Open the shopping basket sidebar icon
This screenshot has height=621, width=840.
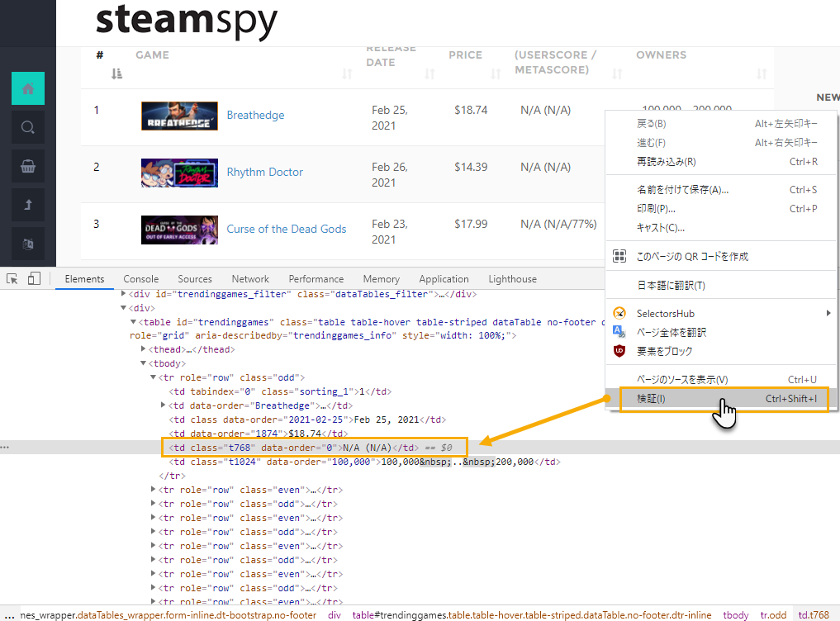tap(28, 167)
